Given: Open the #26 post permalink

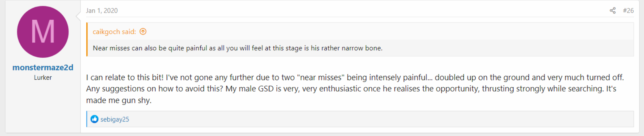Looking at the screenshot, I should [628, 10].
